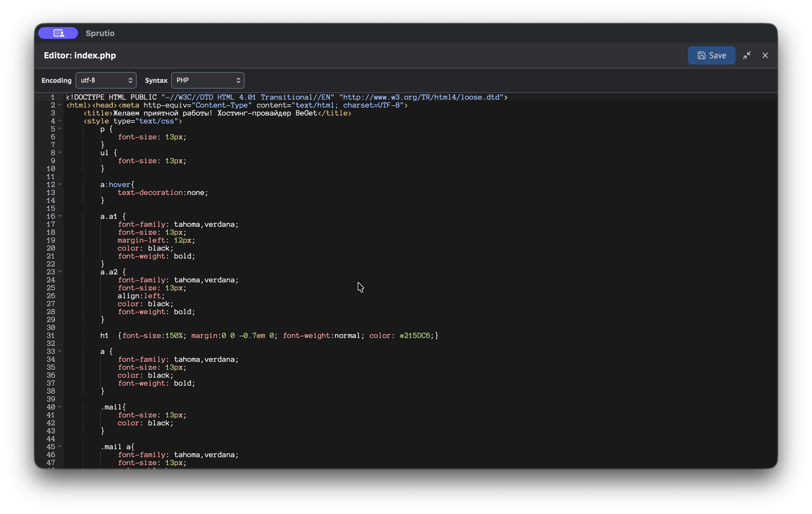Viewport: 812px width, 514px height.
Task: Click the purple screen-share icon pill
Action: tap(58, 33)
